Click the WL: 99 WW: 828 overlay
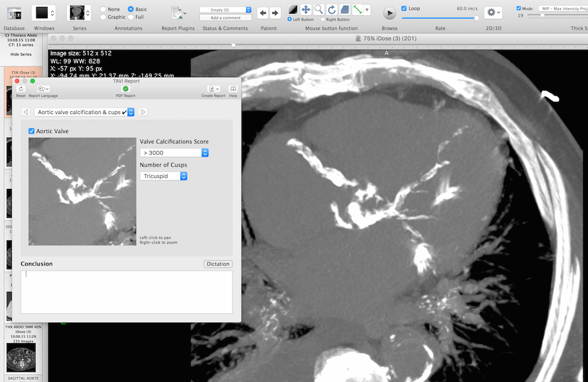Image resolution: width=588 pixels, height=382 pixels. [75, 61]
